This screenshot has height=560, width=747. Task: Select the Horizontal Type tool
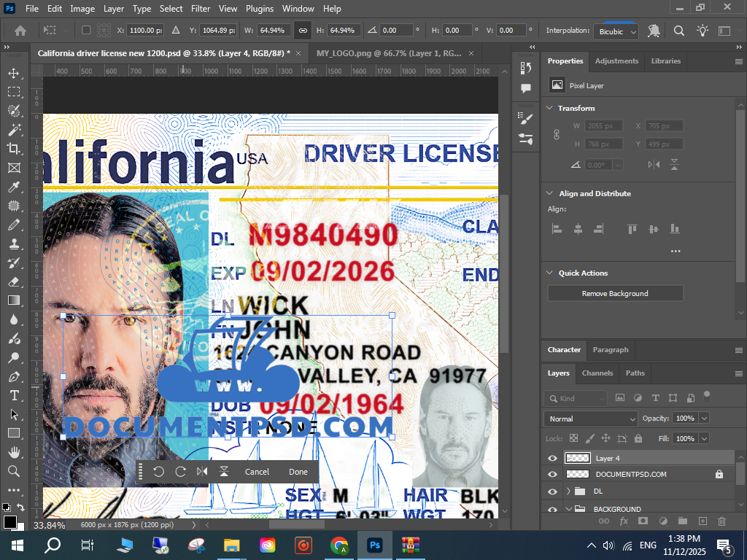click(14, 395)
